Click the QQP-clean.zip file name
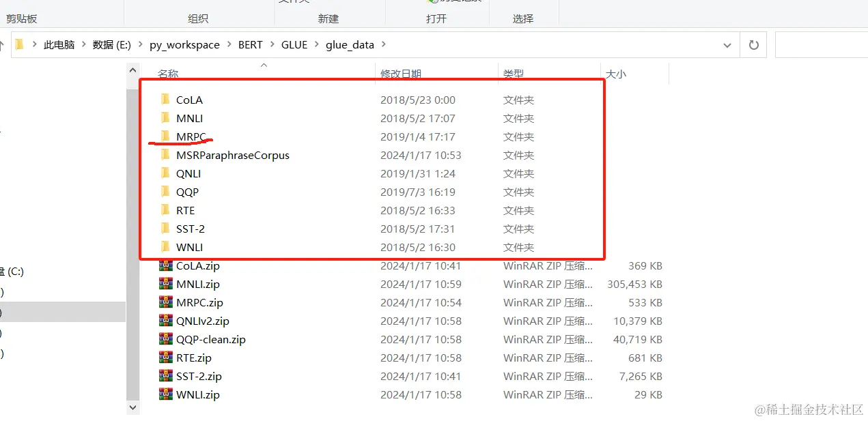 tap(211, 339)
